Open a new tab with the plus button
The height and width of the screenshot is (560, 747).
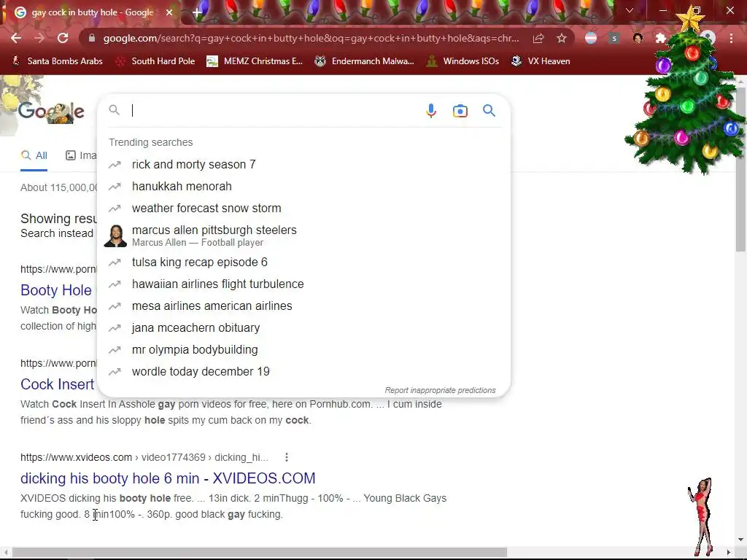click(x=197, y=12)
